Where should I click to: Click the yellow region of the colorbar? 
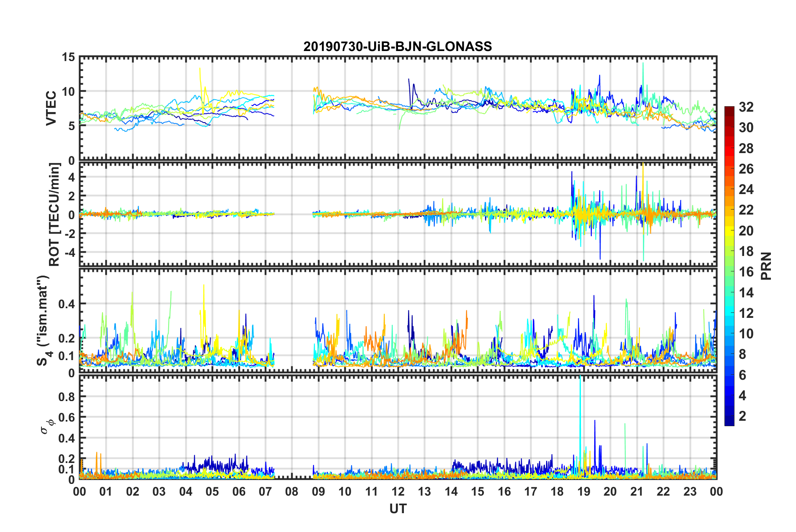click(x=729, y=230)
